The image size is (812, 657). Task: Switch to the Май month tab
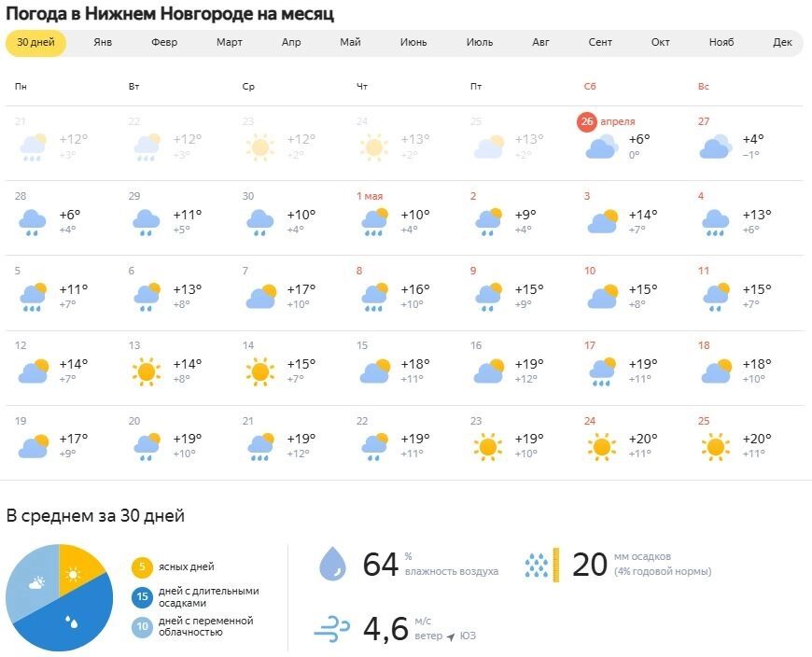point(350,43)
